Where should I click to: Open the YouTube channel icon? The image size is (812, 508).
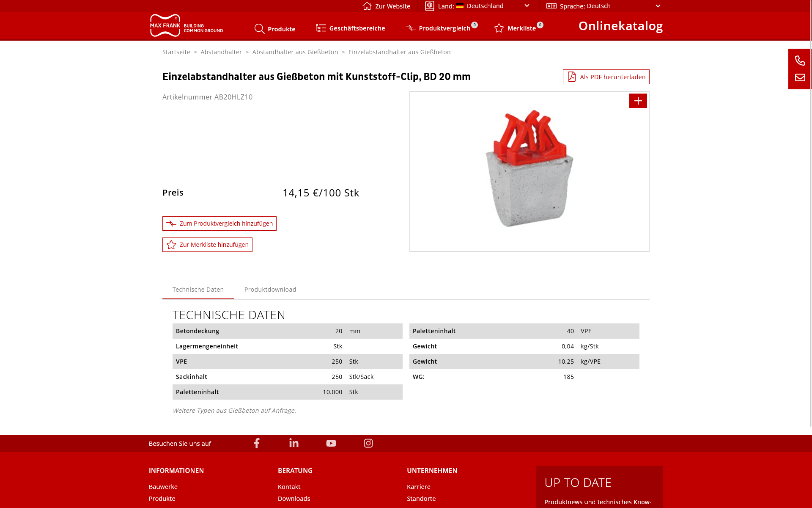(x=331, y=443)
